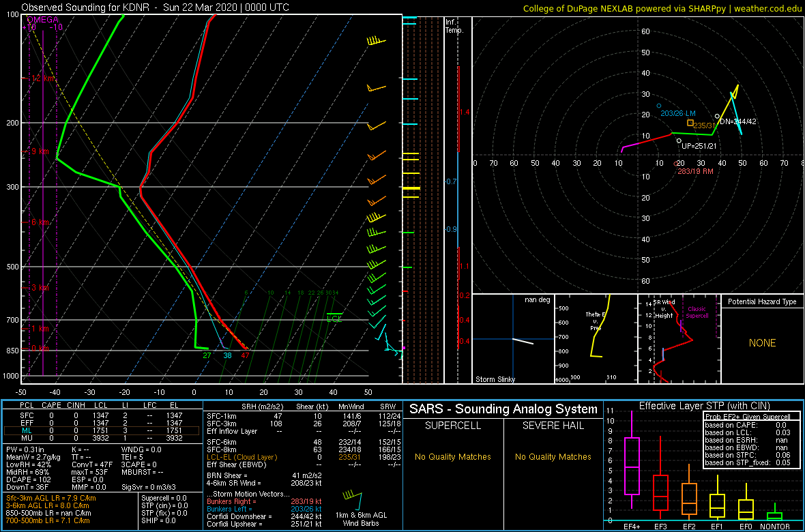This screenshot has height=532, width=805.
Task: Click the Potential Hazard Type header
Action: coord(762,302)
